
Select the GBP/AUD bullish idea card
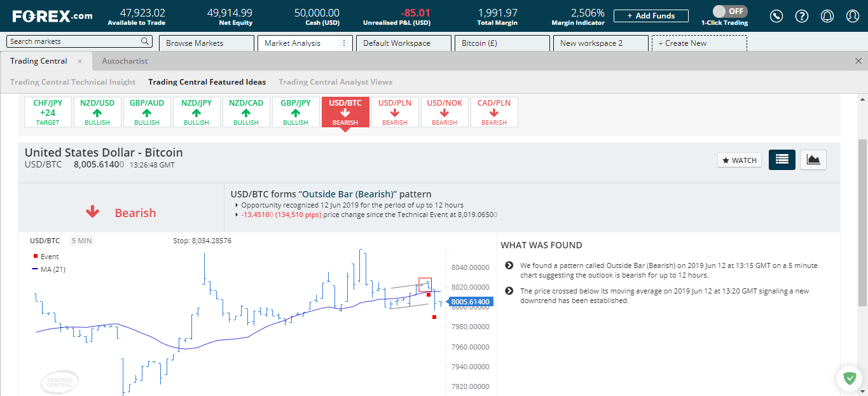pos(147,112)
